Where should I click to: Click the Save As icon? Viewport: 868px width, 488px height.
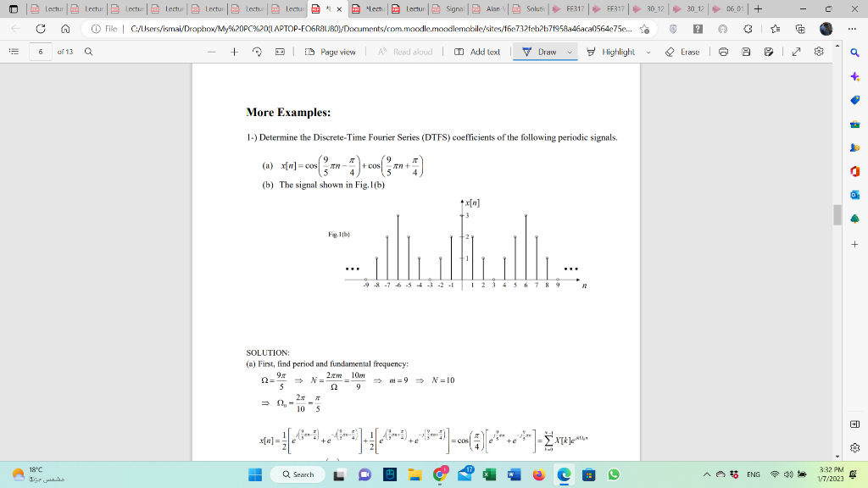tap(768, 52)
